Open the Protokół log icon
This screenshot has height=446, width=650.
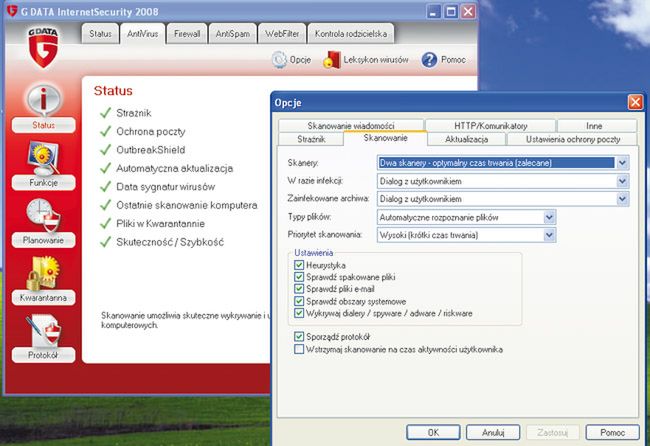point(44,331)
